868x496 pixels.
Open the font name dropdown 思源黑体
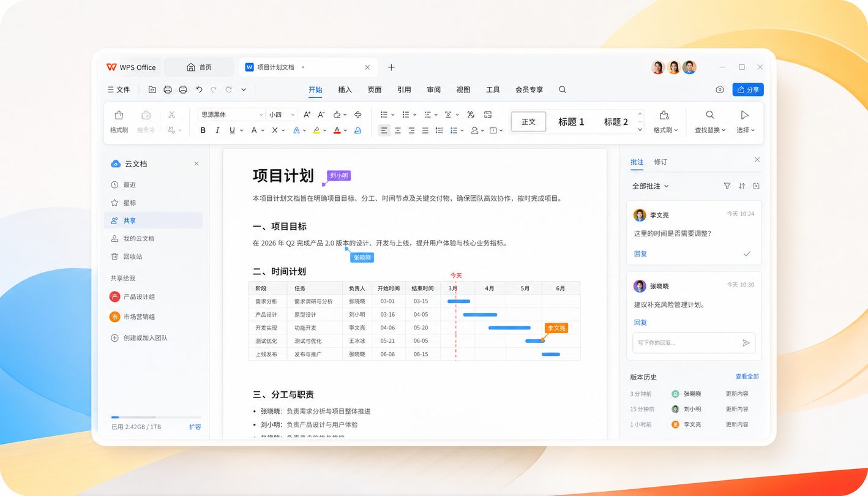231,115
